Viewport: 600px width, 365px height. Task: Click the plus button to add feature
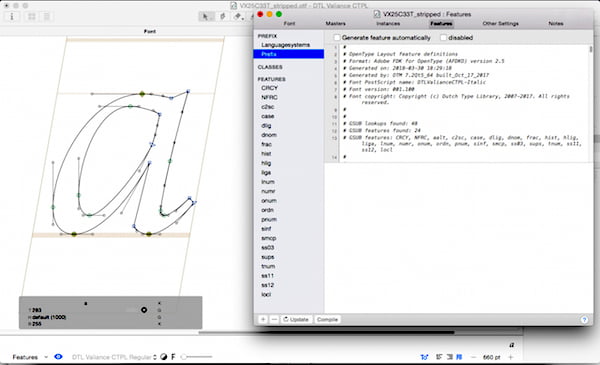click(x=263, y=319)
